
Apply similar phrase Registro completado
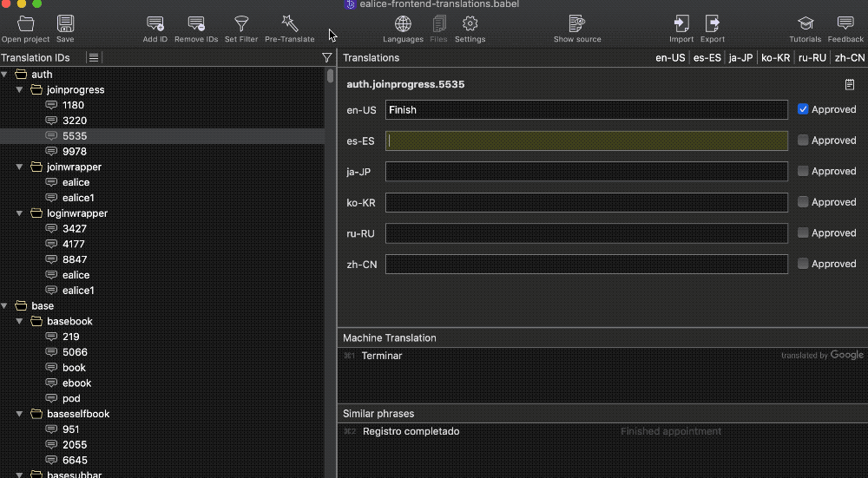pos(411,431)
